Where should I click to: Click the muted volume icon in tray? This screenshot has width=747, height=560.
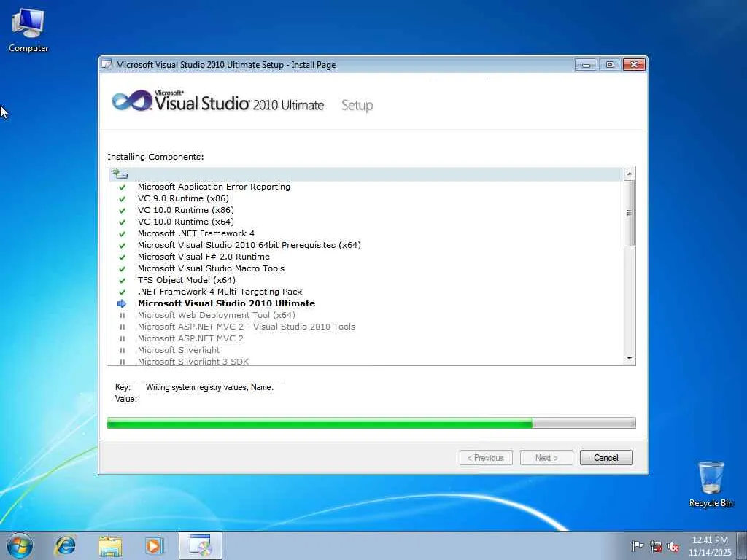click(673, 546)
